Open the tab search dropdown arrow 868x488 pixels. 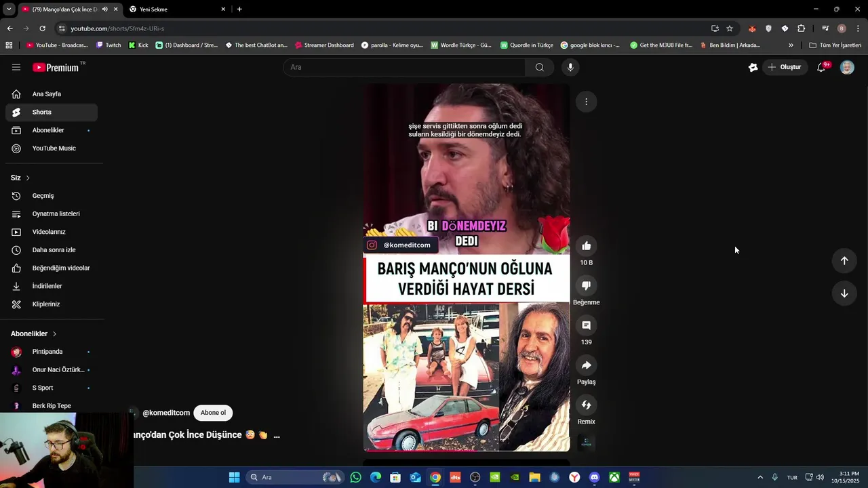point(9,9)
